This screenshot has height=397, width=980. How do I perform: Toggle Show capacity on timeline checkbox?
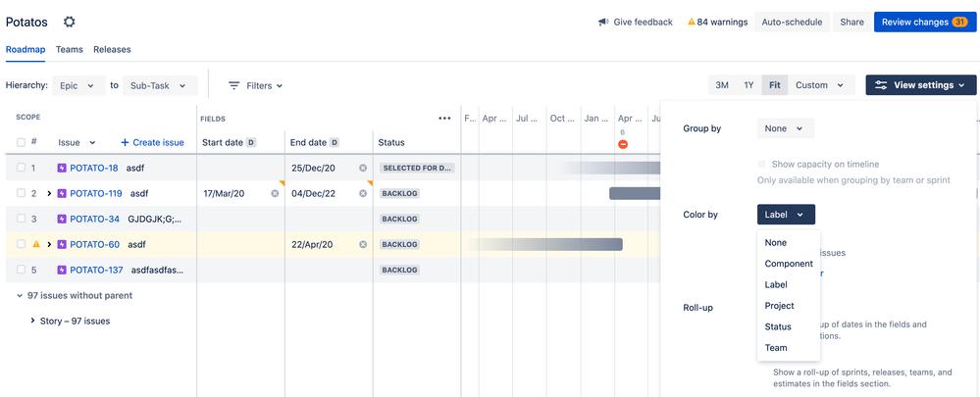762,164
